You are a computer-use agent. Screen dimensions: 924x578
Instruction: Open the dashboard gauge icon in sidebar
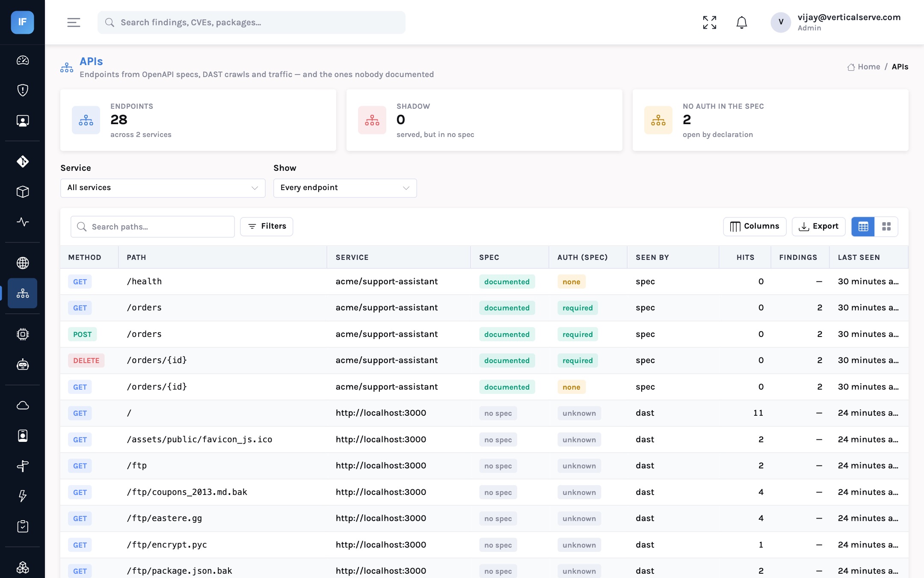pos(23,60)
